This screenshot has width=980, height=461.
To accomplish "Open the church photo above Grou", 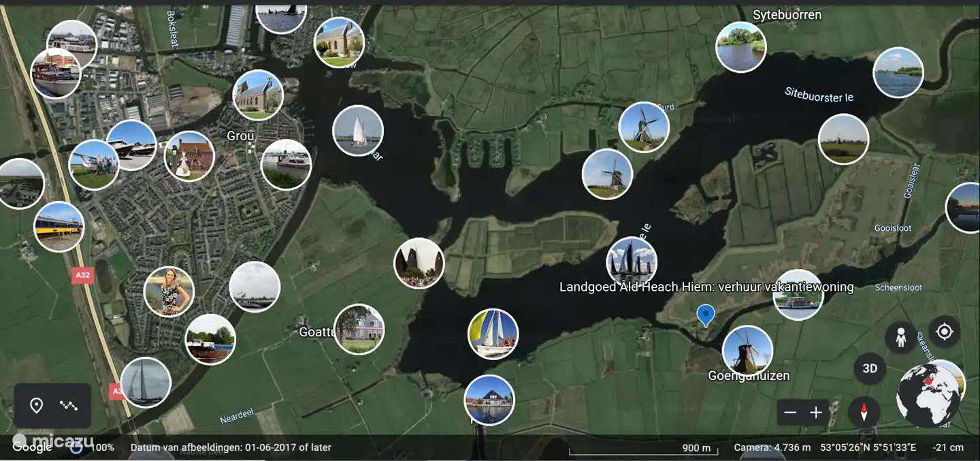I will point(259,95).
